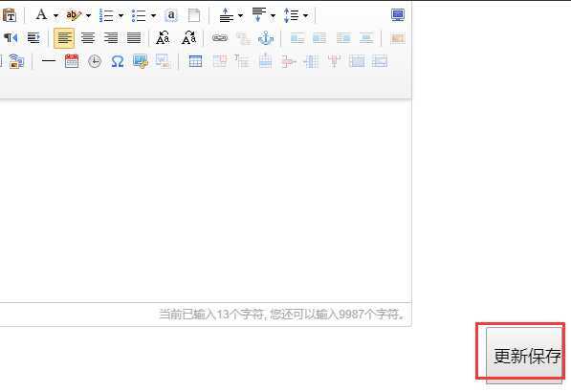Viewport: 571px width, 392px height.
Task: Toggle the highlighted align left button
Action: [x=64, y=38]
